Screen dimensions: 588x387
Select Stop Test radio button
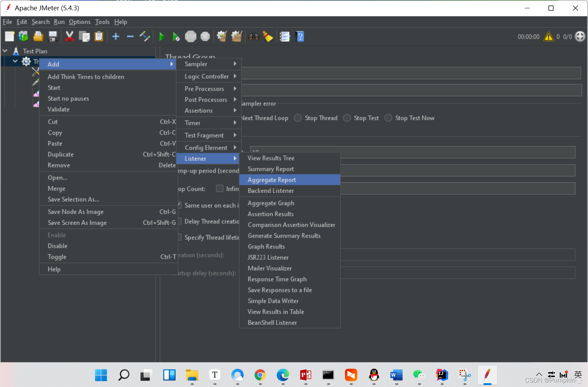347,118
